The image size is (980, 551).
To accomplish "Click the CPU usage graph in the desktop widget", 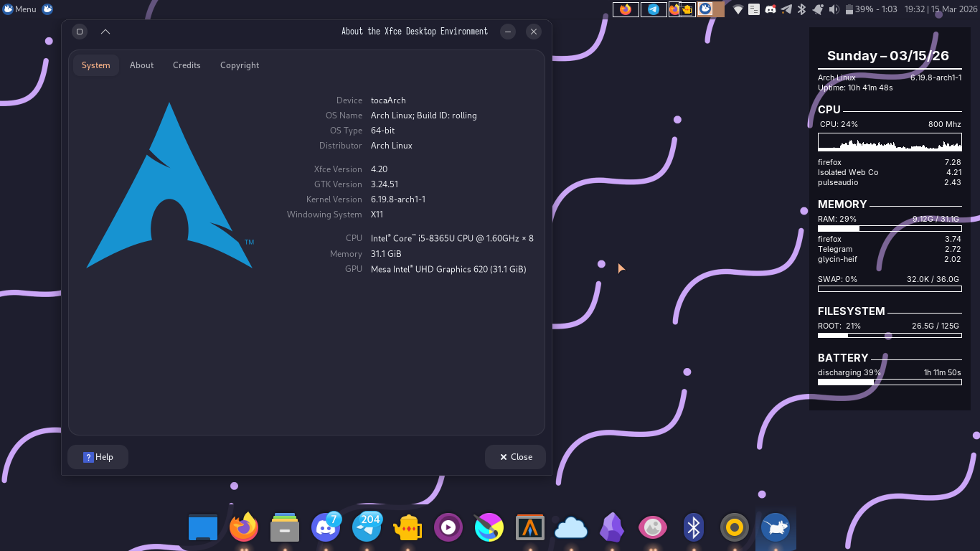I will [890, 141].
